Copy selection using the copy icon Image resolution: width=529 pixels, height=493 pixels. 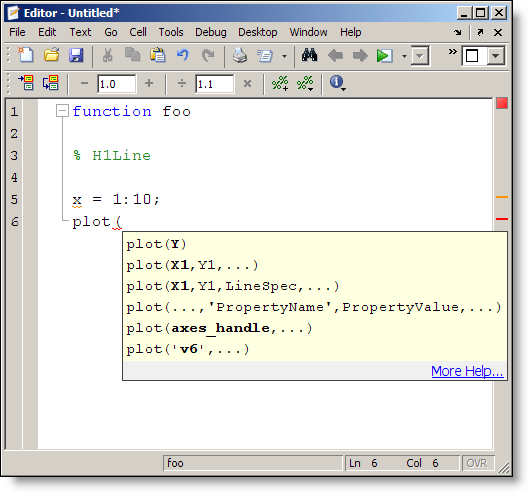click(133, 55)
